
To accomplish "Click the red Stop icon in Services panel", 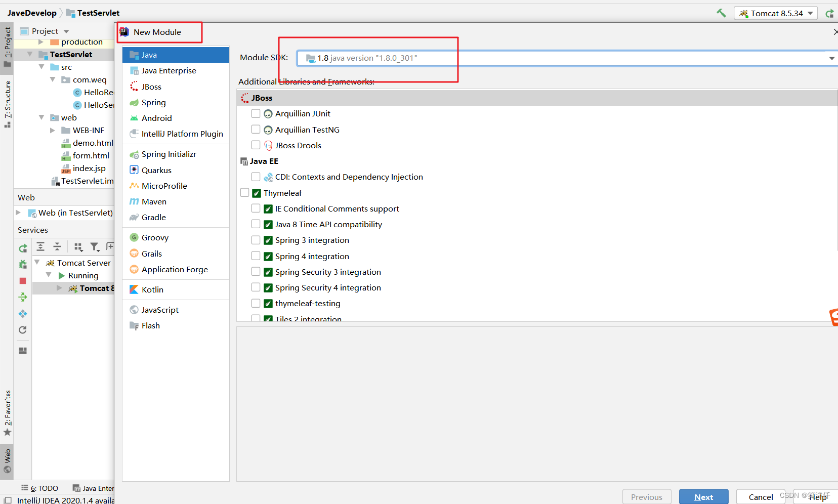I will coord(23,281).
